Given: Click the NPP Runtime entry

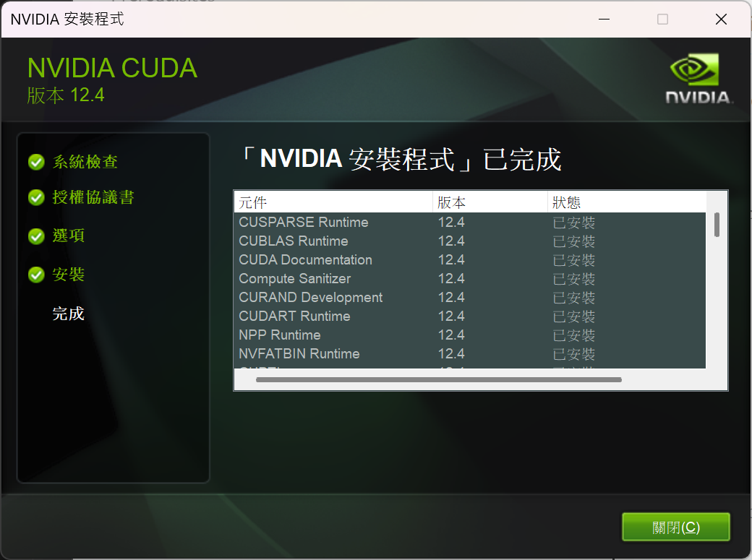Looking at the screenshot, I should (280, 335).
